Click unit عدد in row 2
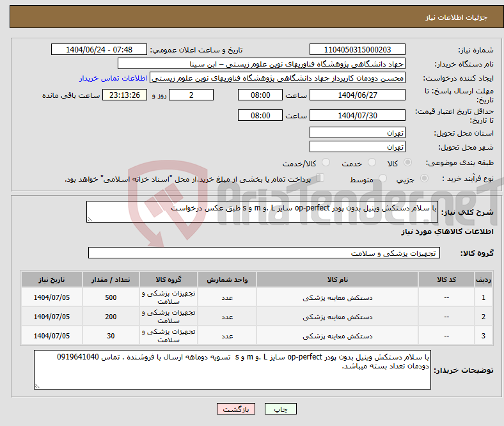Screen dimensions: 504x426 (227, 317)
